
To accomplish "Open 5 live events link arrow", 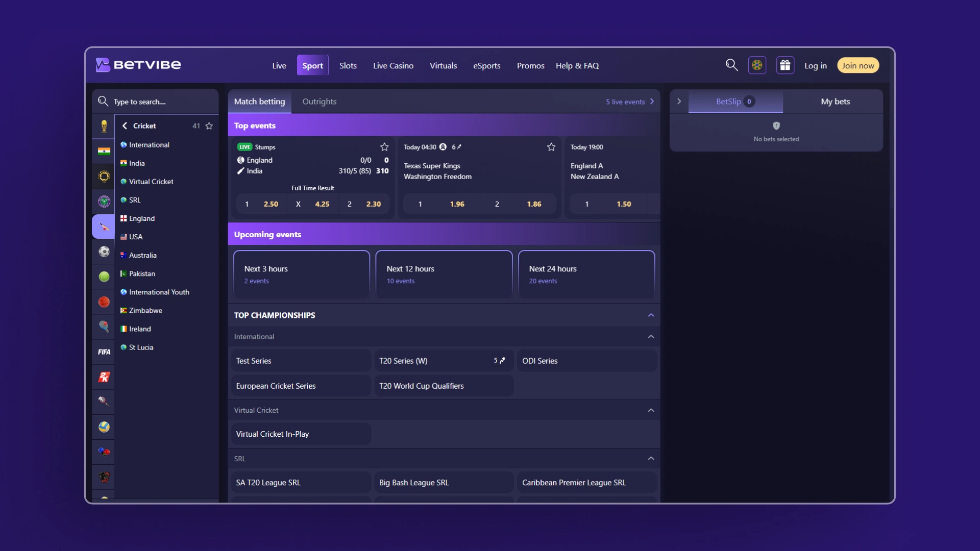I will (652, 102).
